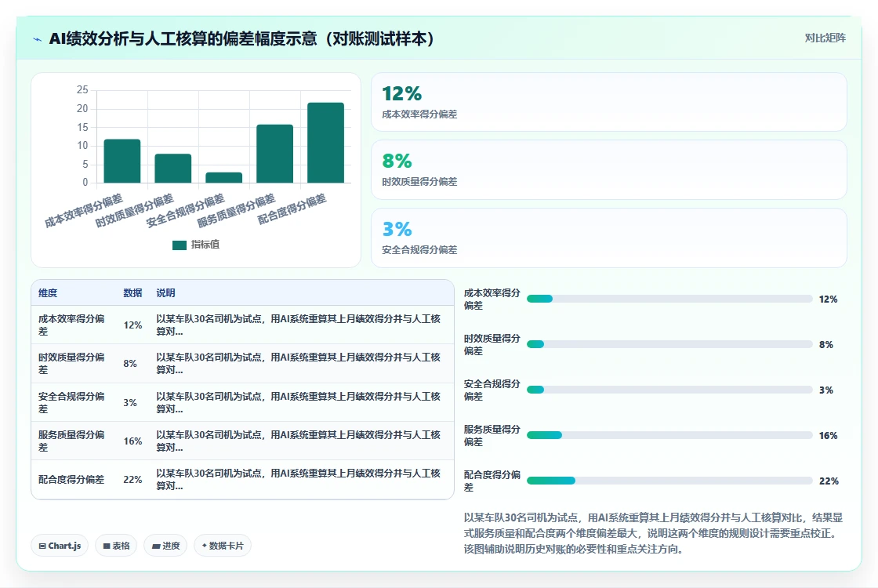Click the 说明 table column header

(x=165, y=293)
